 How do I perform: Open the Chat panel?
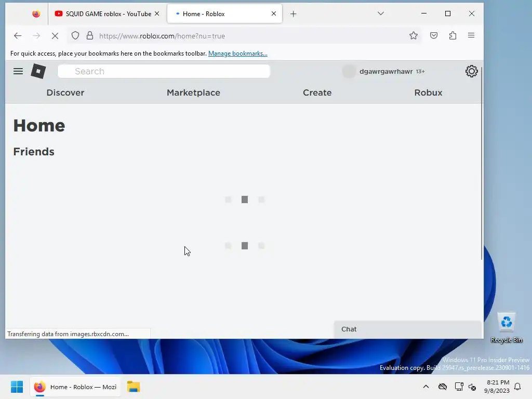(407, 329)
